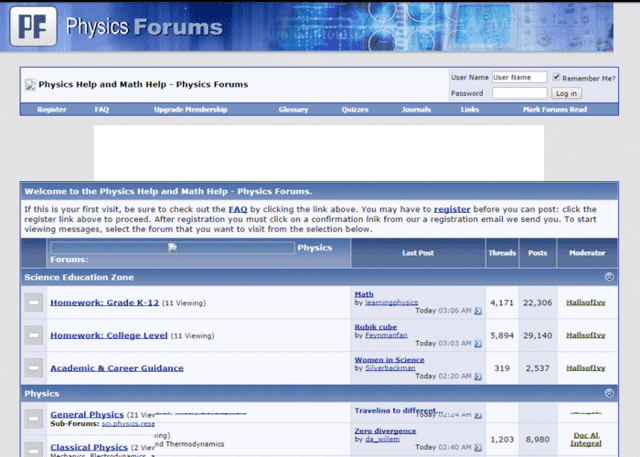This screenshot has width=640, height=457.
Task: Open the Quizzes menu item
Action: coord(355,109)
